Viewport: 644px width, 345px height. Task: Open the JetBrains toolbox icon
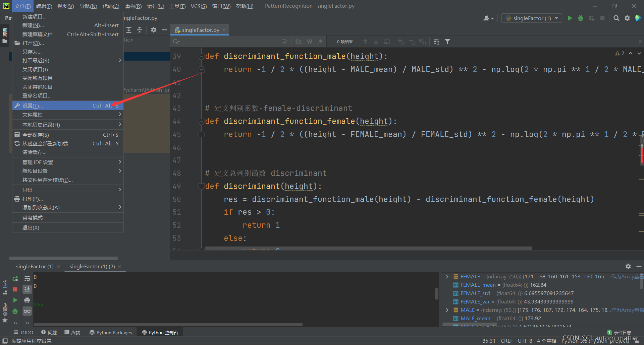click(638, 18)
